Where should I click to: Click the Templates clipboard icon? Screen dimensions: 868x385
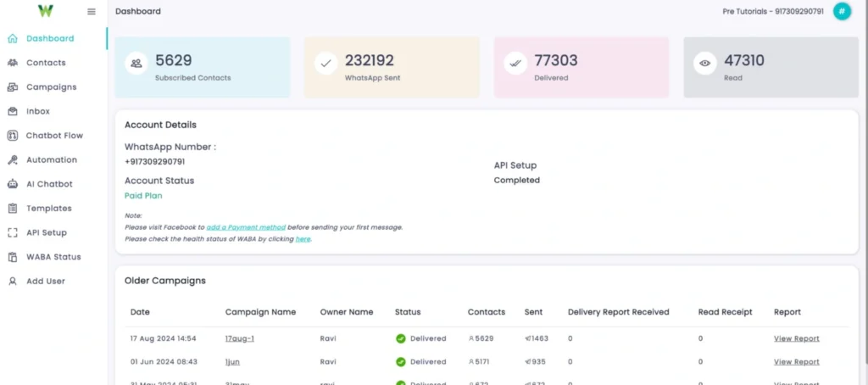tap(13, 209)
